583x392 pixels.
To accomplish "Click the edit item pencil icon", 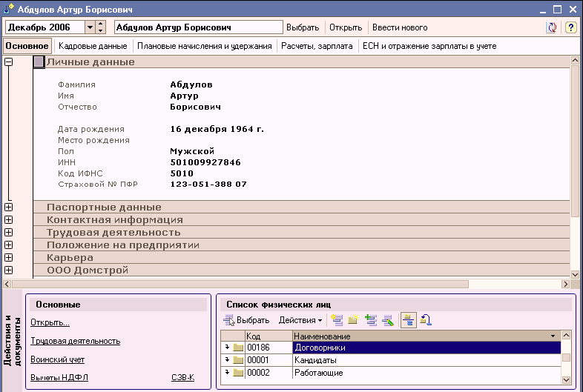I will point(387,320).
